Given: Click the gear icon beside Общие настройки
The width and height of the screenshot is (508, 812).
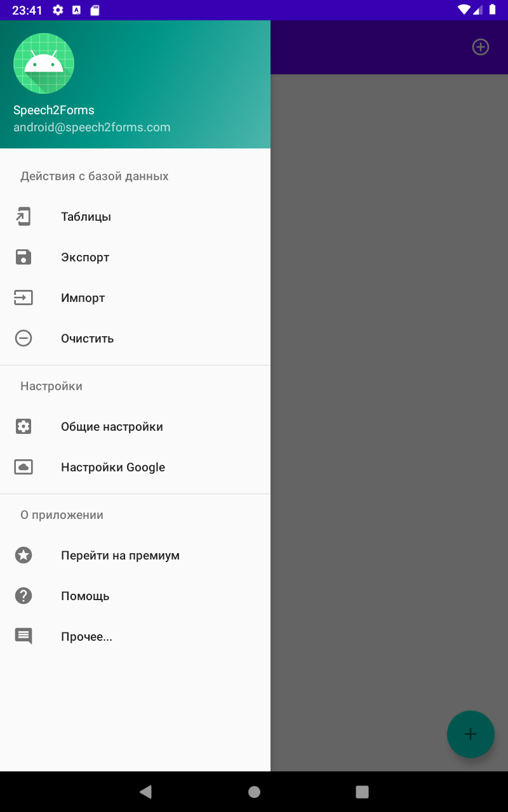Looking at the screenshot, I should (x=23, y=426).
